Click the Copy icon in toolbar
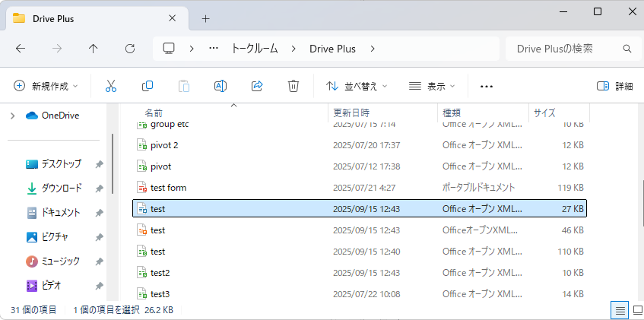644x320 pixels. 148,86
